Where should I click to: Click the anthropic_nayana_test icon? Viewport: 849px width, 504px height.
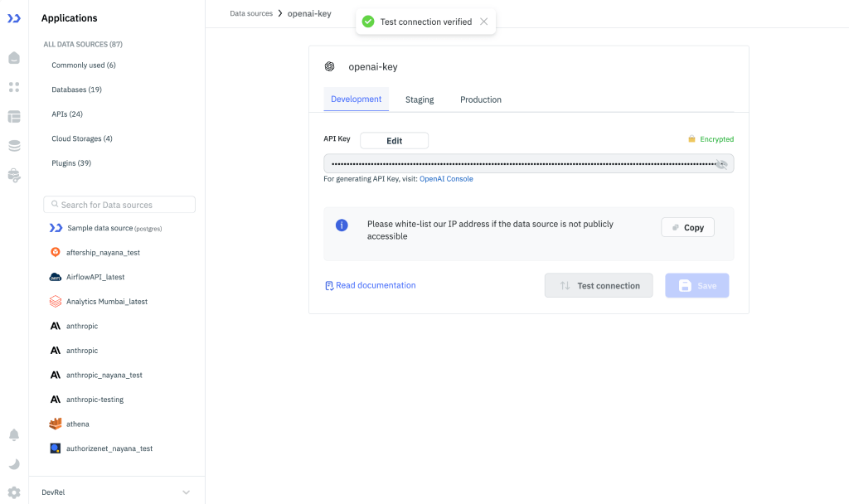pyautogui.click(x=56, y=376)
